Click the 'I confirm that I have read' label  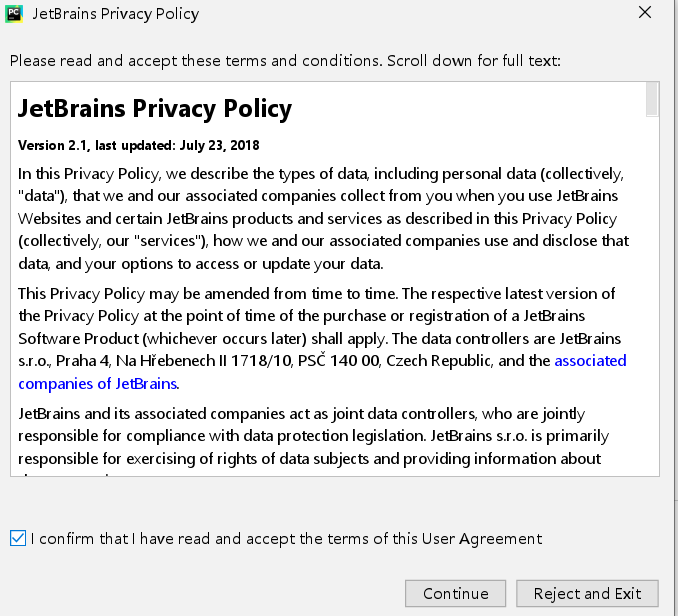(x=286, y=539)
